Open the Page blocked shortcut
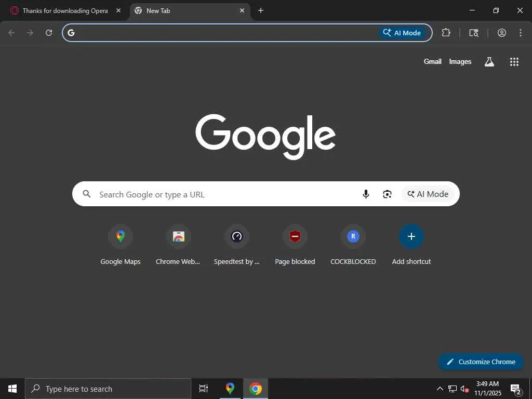532x399 pixels. click(295, 245)
